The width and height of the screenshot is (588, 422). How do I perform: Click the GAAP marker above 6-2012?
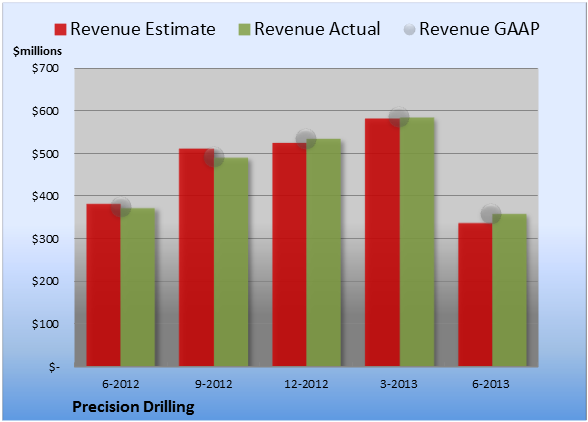click(x=121, y=207)
